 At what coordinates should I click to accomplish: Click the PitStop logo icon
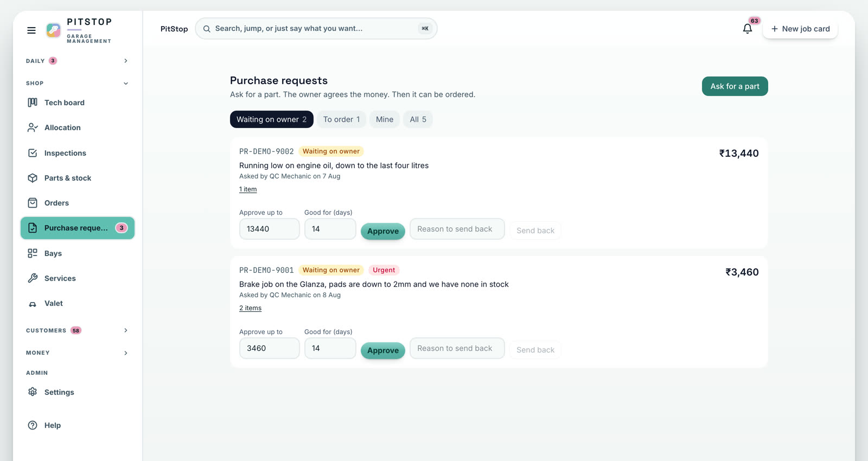pyautogui.click(x=53, y=30)
